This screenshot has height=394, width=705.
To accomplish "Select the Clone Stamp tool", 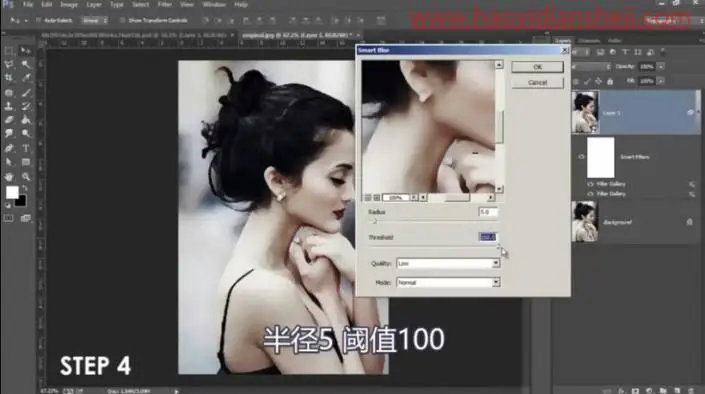I will [9, 106].
